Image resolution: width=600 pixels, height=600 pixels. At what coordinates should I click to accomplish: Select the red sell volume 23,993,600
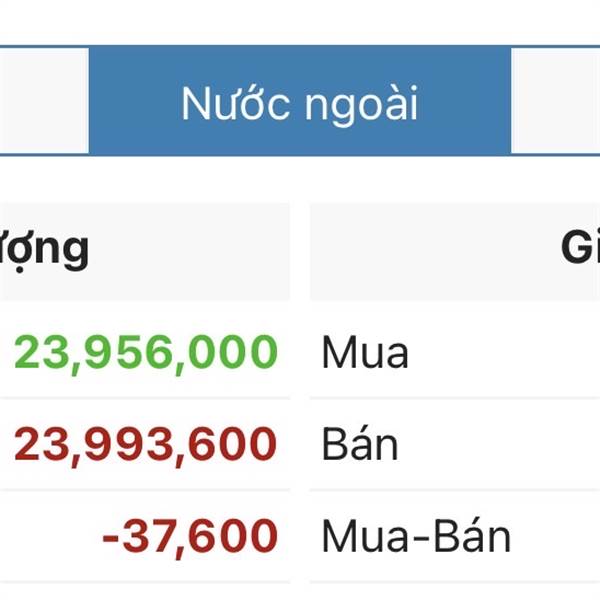point(145,445)
